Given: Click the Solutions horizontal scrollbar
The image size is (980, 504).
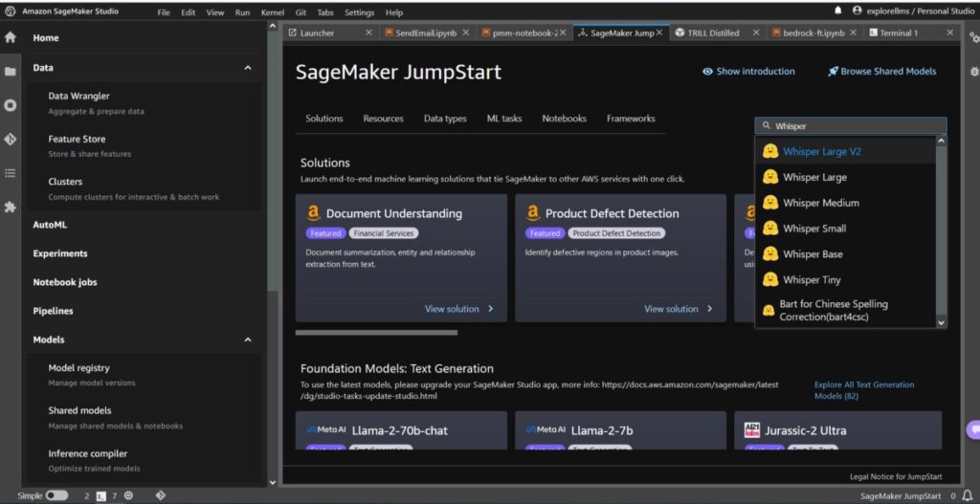Looking at the screenshot, I should point(376,332).
